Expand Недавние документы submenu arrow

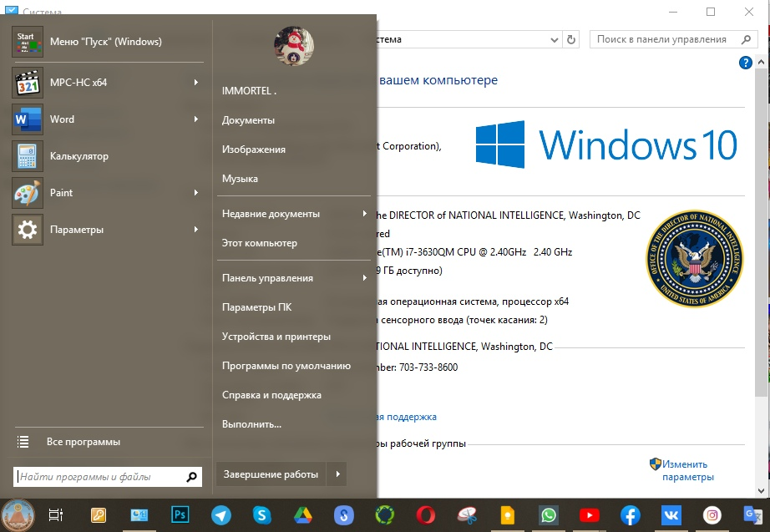tap(364, 214)
